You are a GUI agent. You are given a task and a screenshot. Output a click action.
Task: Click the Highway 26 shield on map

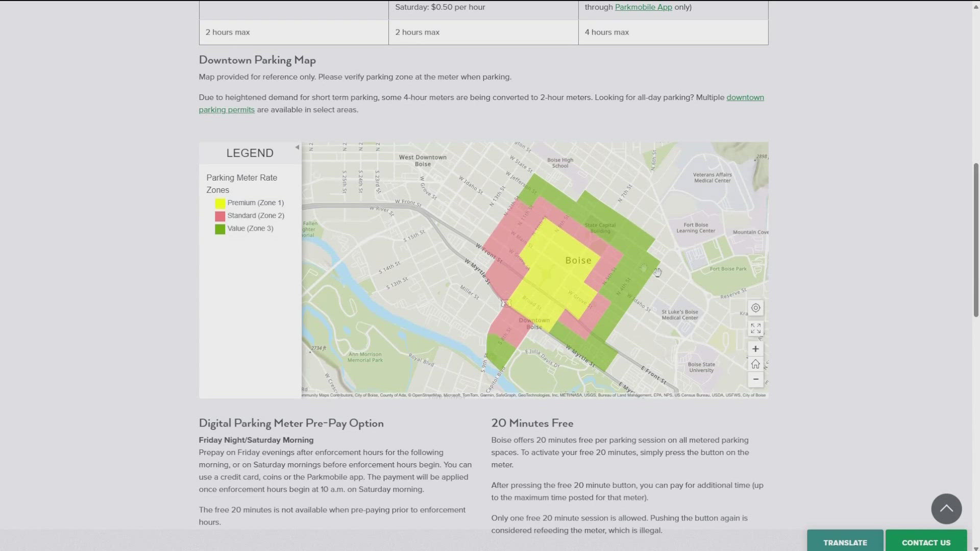click(505, 304)
